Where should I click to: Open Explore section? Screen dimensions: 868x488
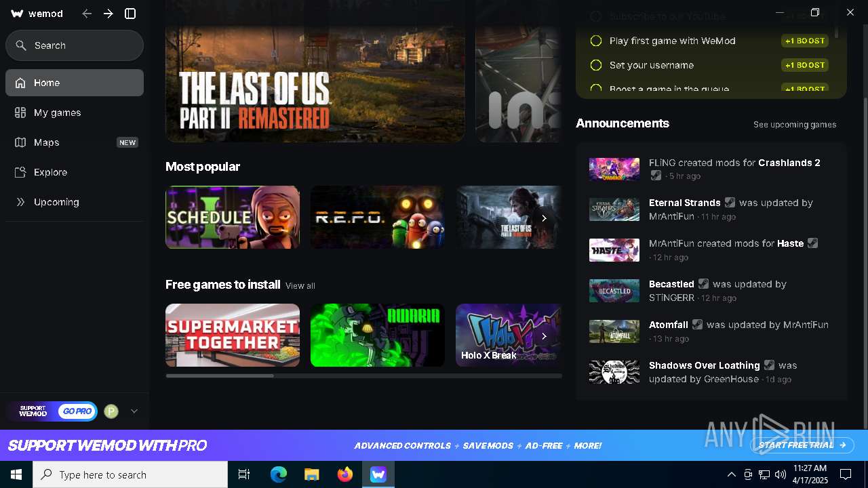[75, 172]
